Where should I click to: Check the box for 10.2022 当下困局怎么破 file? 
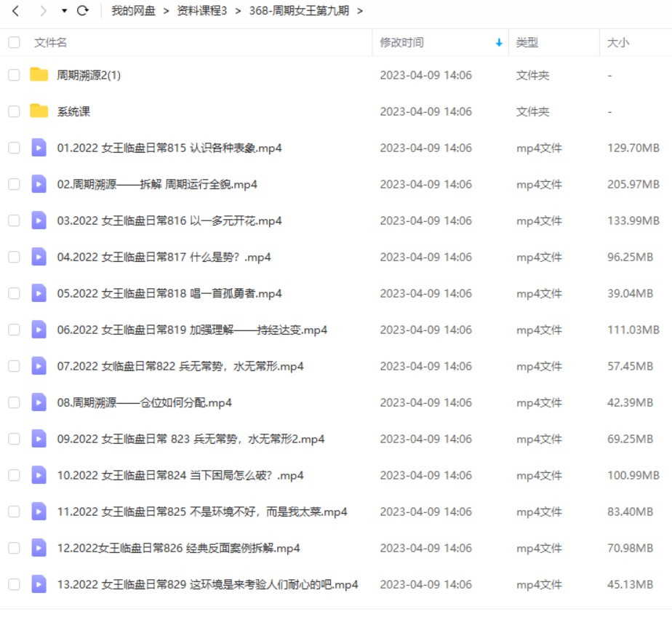tap(14, 475)
